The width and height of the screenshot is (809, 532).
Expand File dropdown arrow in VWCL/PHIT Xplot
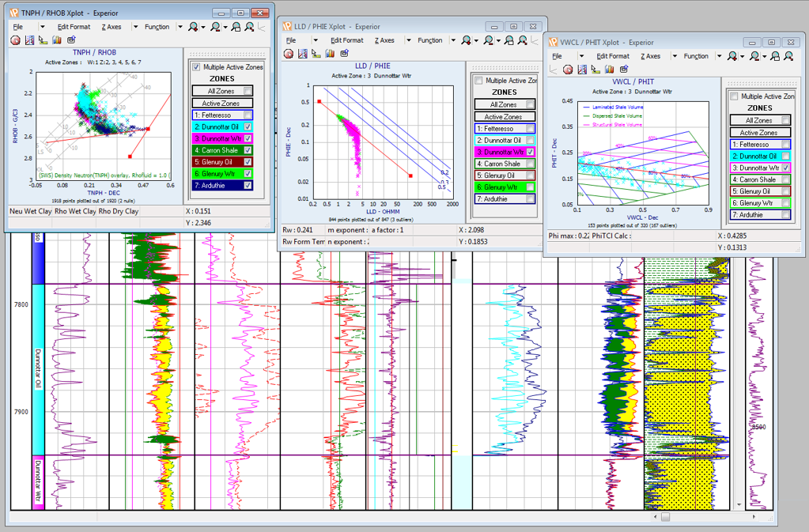(x=581, y=56)
